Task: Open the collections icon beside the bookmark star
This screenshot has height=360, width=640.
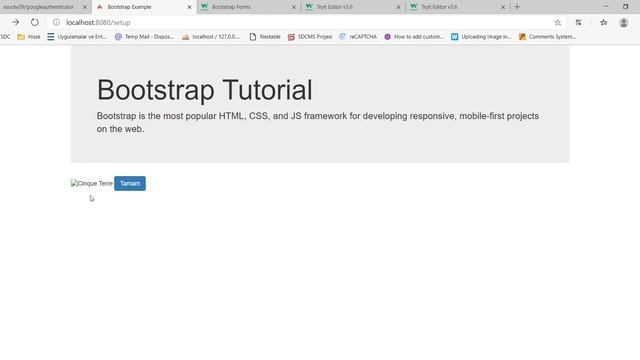Action: (578, 23)
